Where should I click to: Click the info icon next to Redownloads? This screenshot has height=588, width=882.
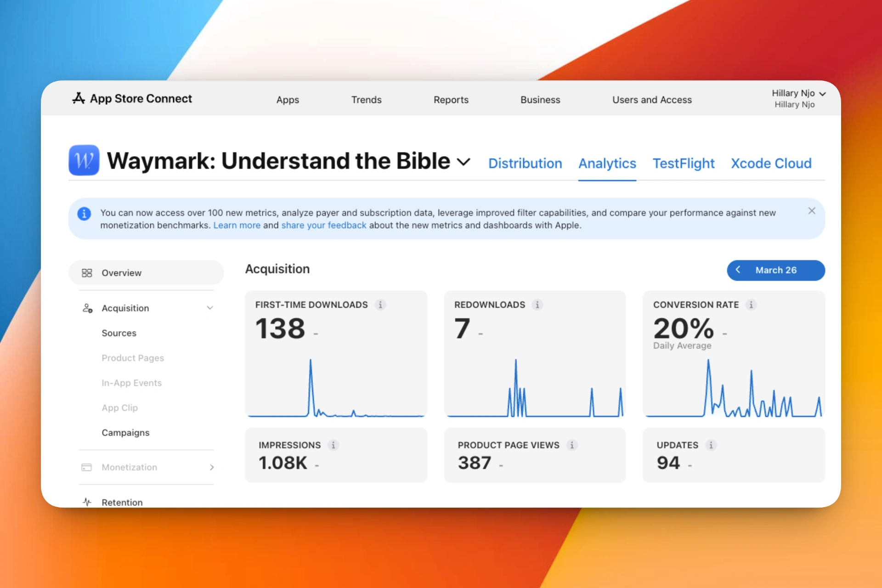537,305
